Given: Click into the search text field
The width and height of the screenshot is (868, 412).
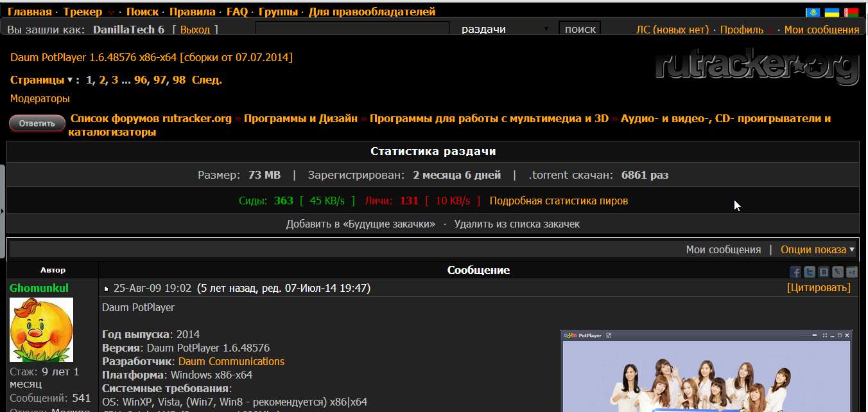Looking at the screenshot, I should (352, 29).
